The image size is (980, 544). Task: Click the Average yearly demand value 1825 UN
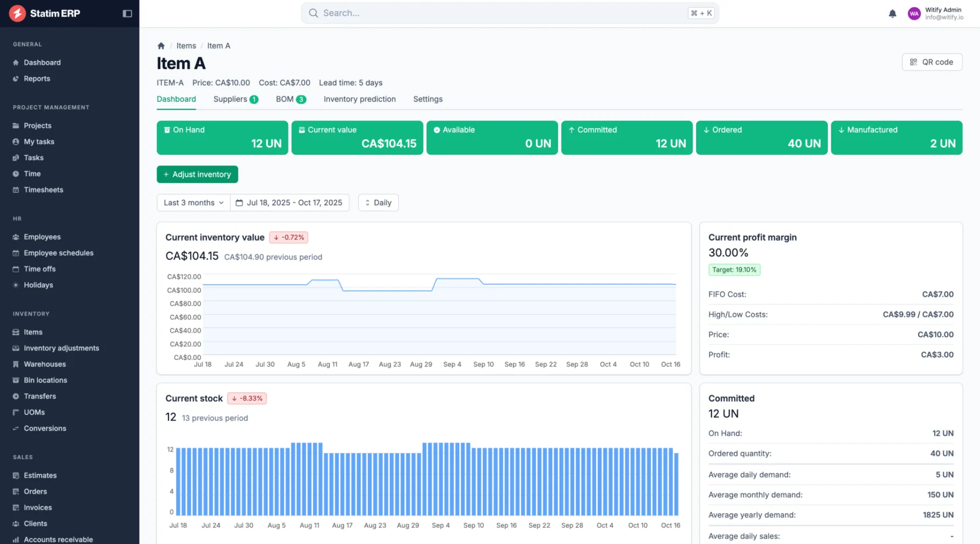point(938,515)
